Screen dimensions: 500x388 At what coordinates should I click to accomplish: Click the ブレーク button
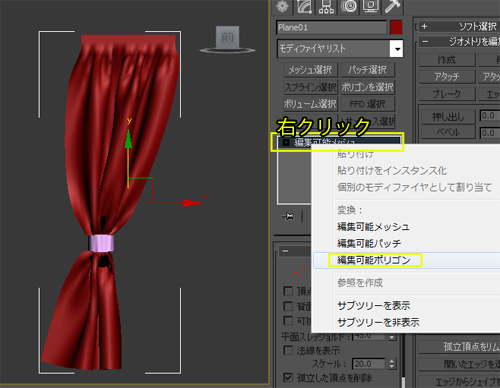pos(447,94)
